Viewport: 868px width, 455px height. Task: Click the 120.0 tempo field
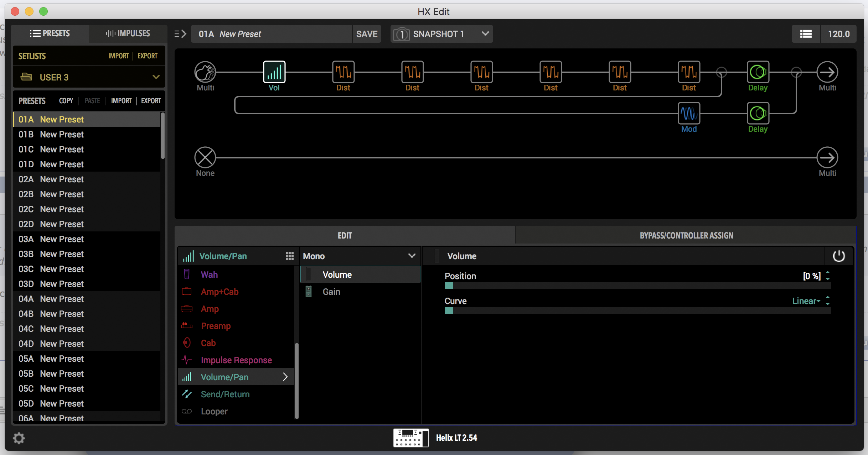point(838,34)
